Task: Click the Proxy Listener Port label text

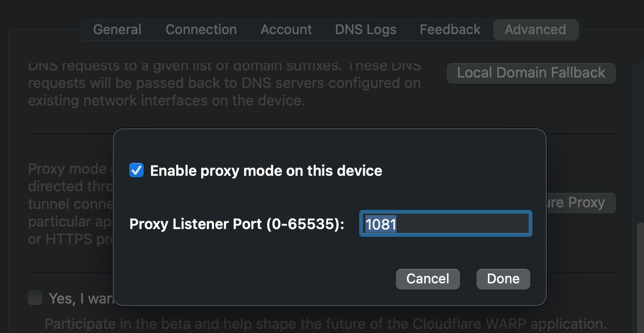Action: pyautogui.click(x=237, y=224)
